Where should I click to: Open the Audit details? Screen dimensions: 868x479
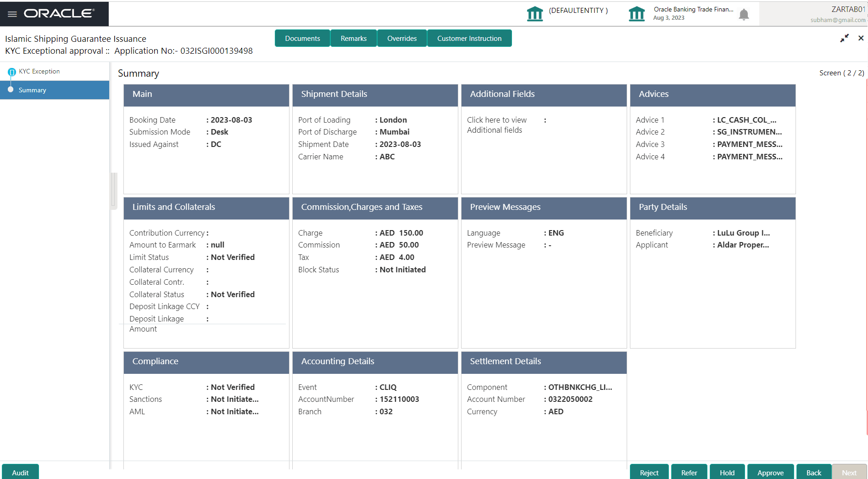click(x=20, y=472)
